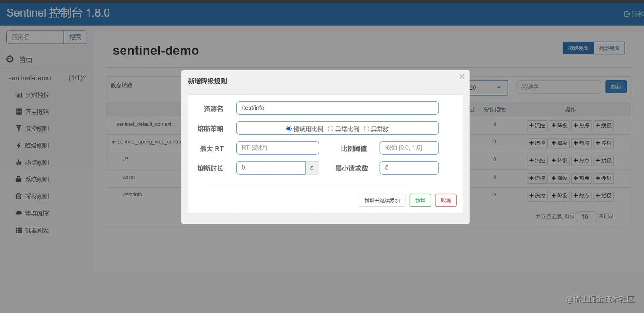Open 集群流控 in the sidebar
The image size is (644, 313).
tap(37, 213)
